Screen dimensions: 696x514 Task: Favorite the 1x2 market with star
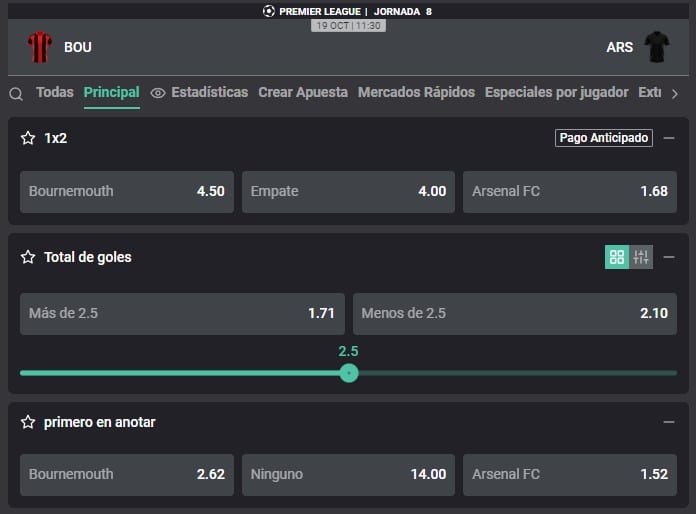click(x=28, y=138)
